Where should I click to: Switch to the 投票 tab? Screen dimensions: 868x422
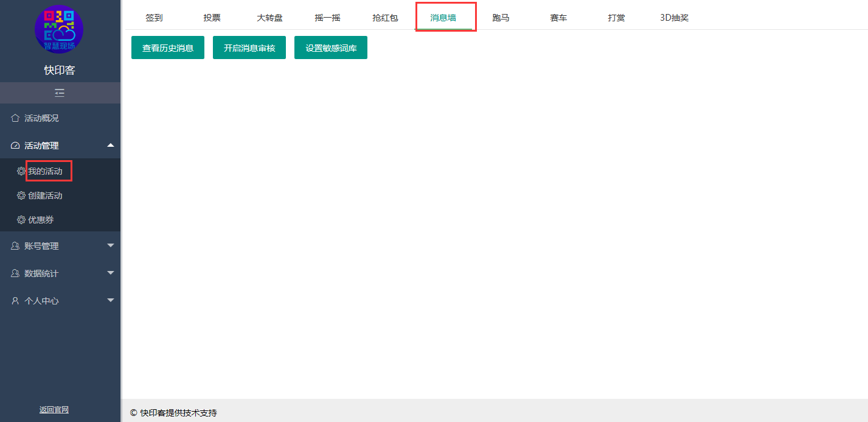[x=212, y=18]
